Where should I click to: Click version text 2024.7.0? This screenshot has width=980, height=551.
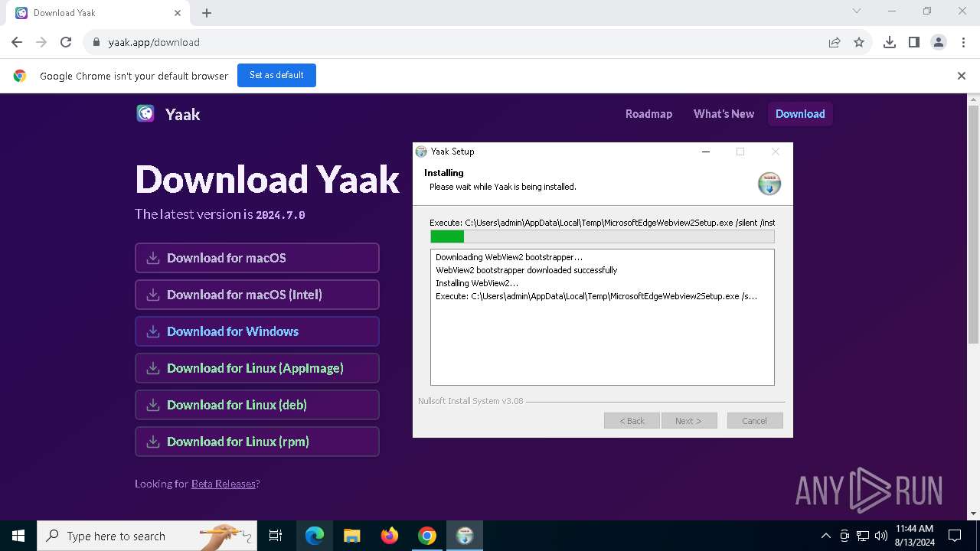coord(280,215)
